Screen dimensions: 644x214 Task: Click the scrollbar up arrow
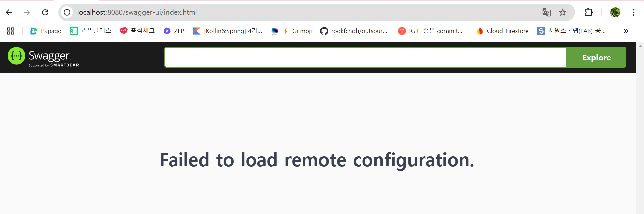point(640,46)
